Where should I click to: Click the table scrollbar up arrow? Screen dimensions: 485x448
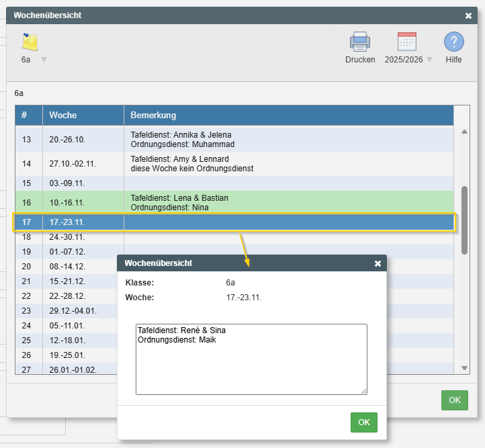464,132
